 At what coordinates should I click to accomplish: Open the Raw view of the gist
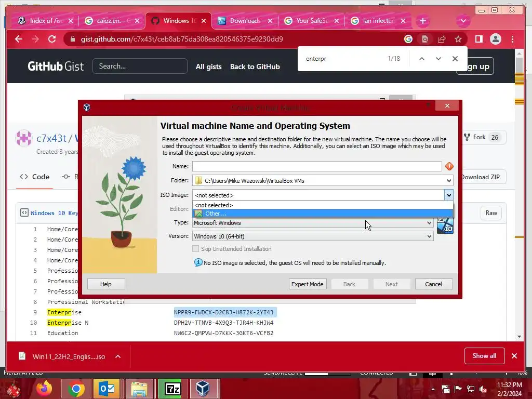[x=491, y=213]
